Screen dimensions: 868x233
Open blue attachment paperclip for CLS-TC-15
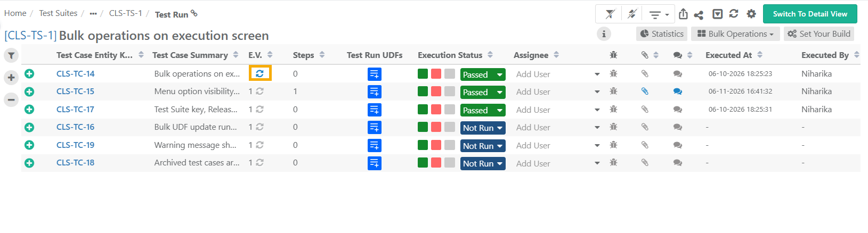pos(645,91)
